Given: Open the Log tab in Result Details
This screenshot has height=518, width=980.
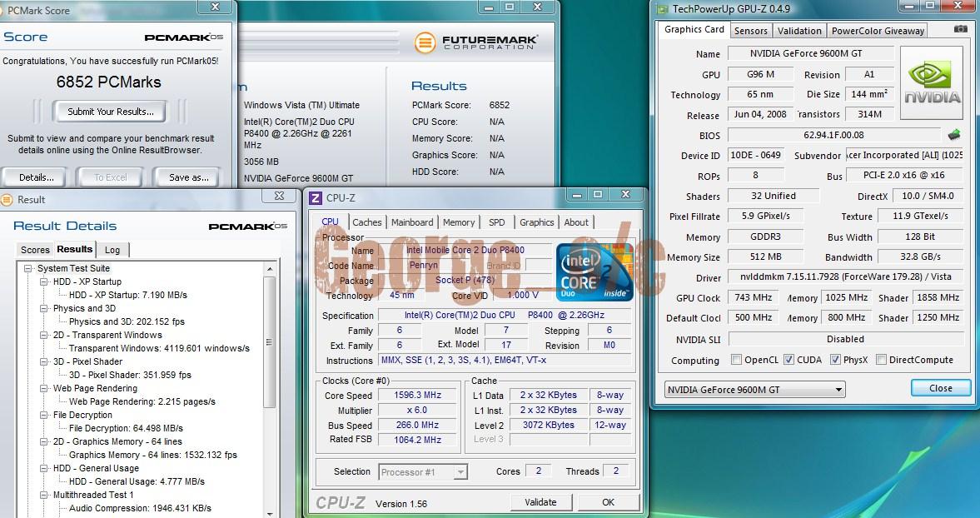Looking at the screenshot, I should tap(112, 249).
